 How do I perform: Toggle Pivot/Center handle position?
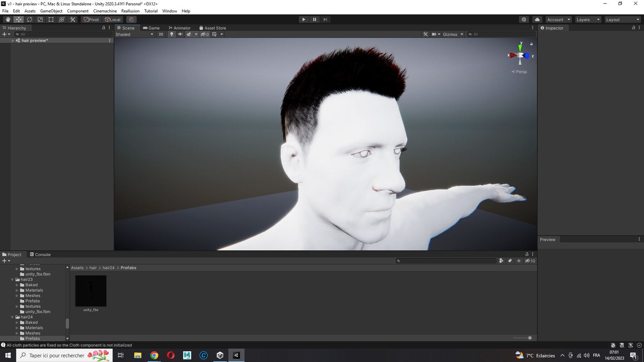click(x=91, y=20)
